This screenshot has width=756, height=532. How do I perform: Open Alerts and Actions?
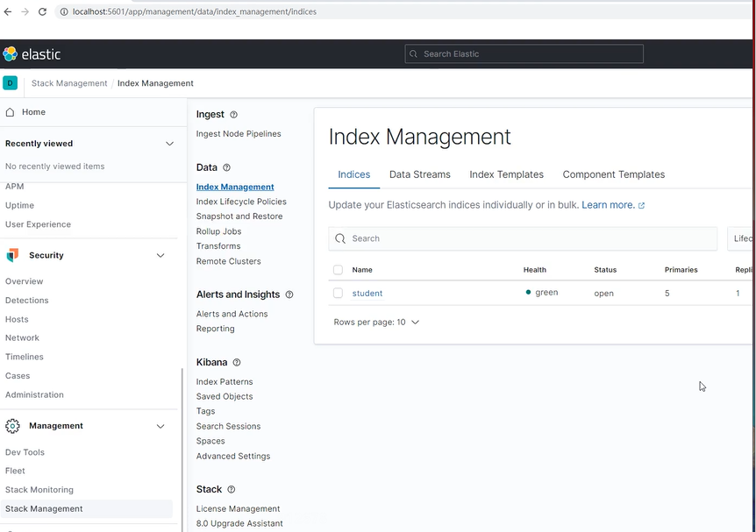point(232,314)
